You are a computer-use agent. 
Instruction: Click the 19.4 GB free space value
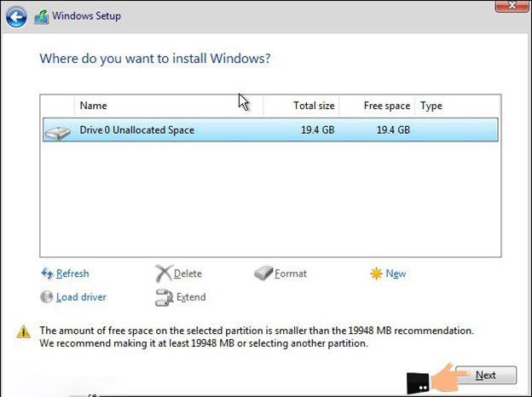click(393, 129)
